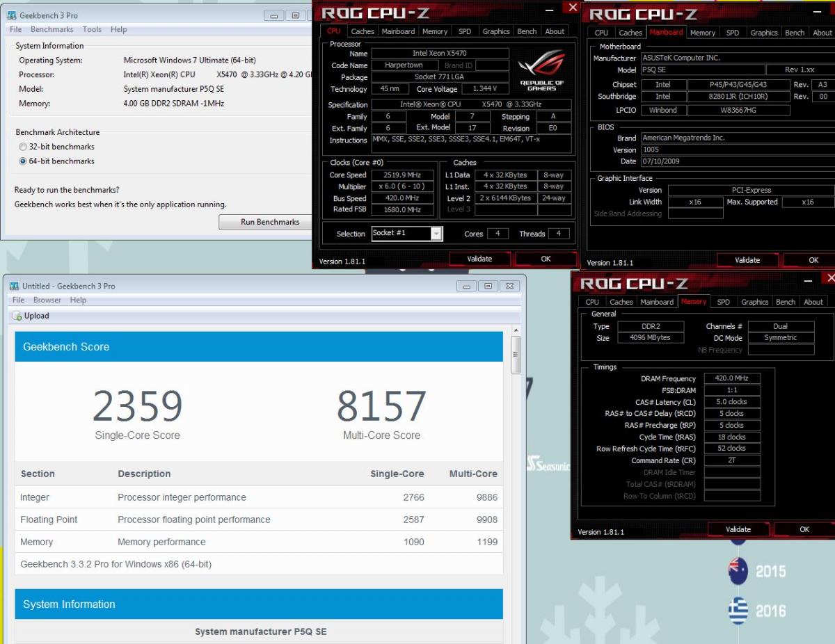The image size is (835, 644).
Task: Click Validate in the CPU tab window
Action: click(x=479, y=259)
